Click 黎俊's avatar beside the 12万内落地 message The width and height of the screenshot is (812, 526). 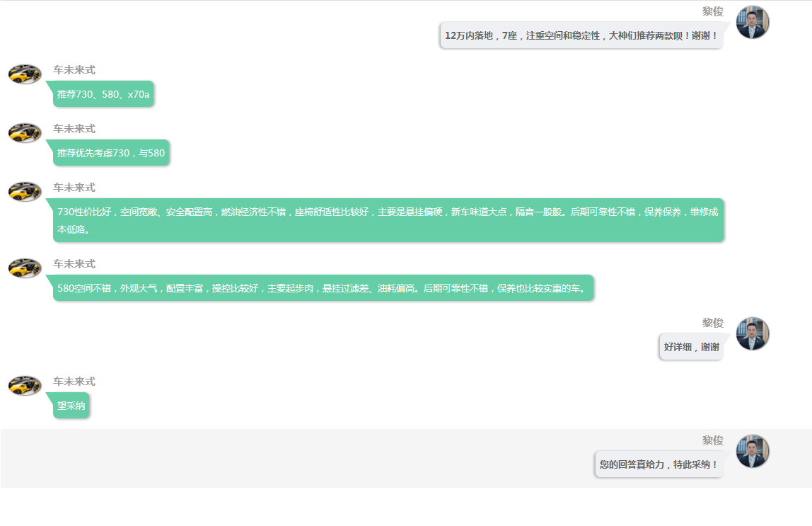click(752, 22)
